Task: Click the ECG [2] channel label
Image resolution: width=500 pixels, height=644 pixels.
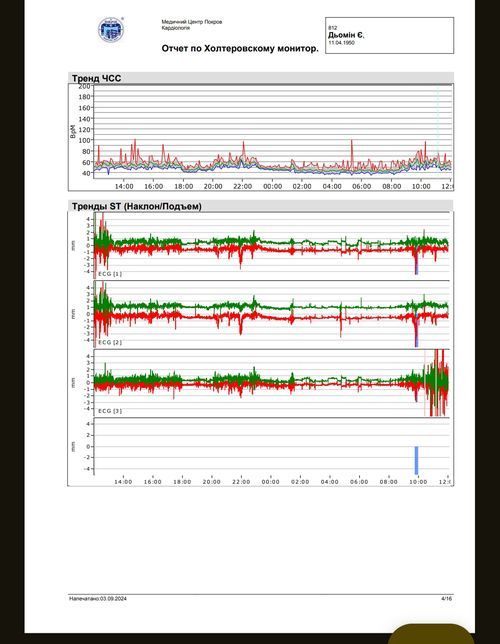Action: [110, 342]
